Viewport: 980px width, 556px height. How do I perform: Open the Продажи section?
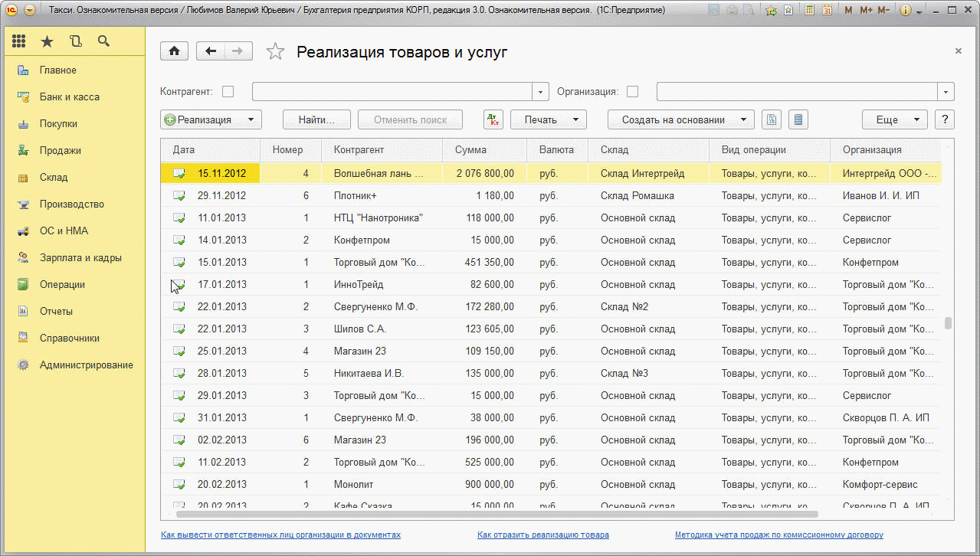[x=73, y=150]
